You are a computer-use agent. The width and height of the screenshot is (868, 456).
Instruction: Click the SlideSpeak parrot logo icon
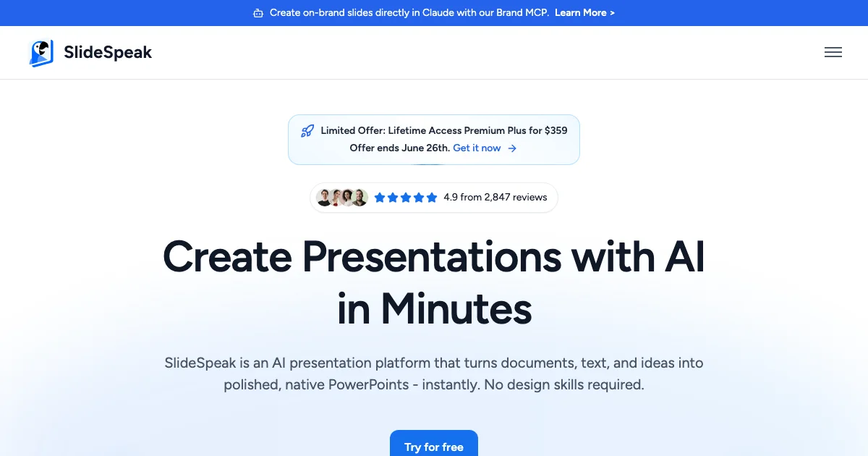coord(42,53)
